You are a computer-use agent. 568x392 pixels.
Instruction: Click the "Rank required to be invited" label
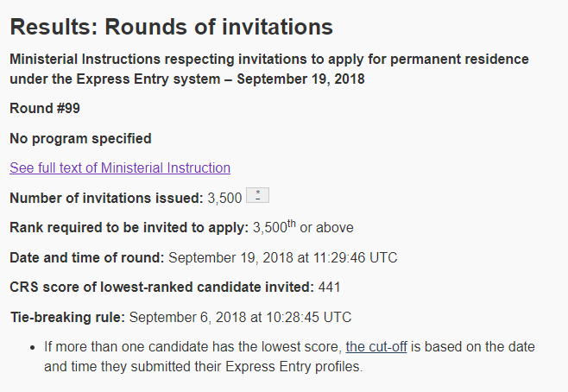coord(129,228)
